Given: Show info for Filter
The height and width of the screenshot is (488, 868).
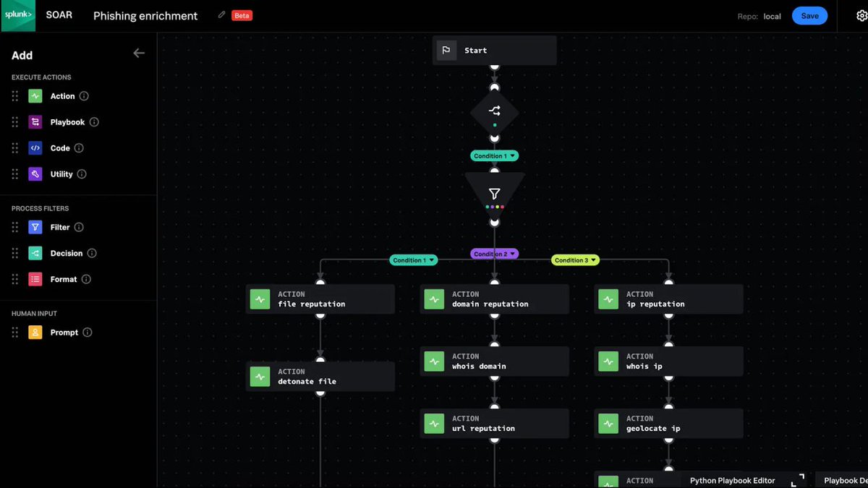Looking at the screenshot, I should pos(79,227).
